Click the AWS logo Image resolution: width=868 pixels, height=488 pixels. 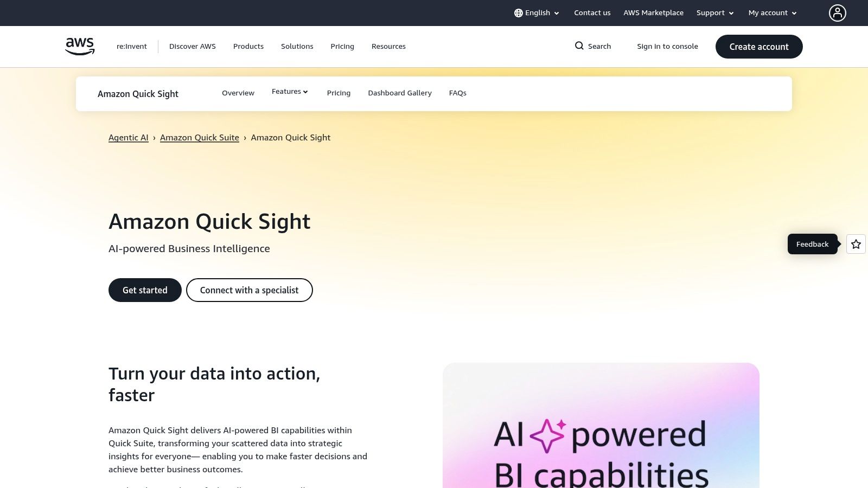click(x=80, y=46)
